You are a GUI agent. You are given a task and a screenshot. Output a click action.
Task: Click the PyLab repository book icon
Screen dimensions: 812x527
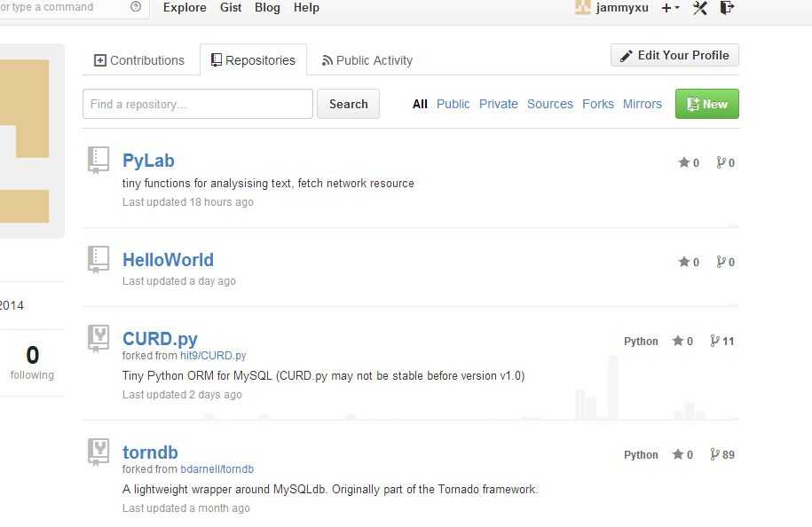click(x=99, y=160)
